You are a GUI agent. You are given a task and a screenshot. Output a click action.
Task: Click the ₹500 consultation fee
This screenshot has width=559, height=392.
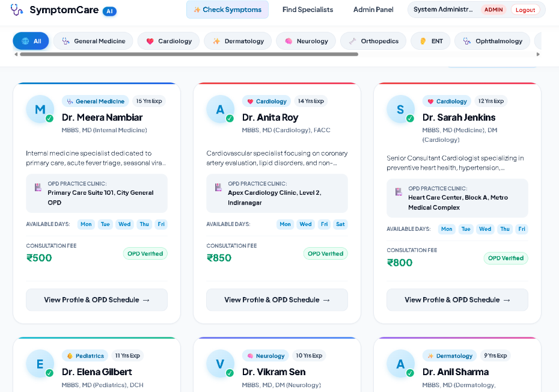click(x=39, y=258)
